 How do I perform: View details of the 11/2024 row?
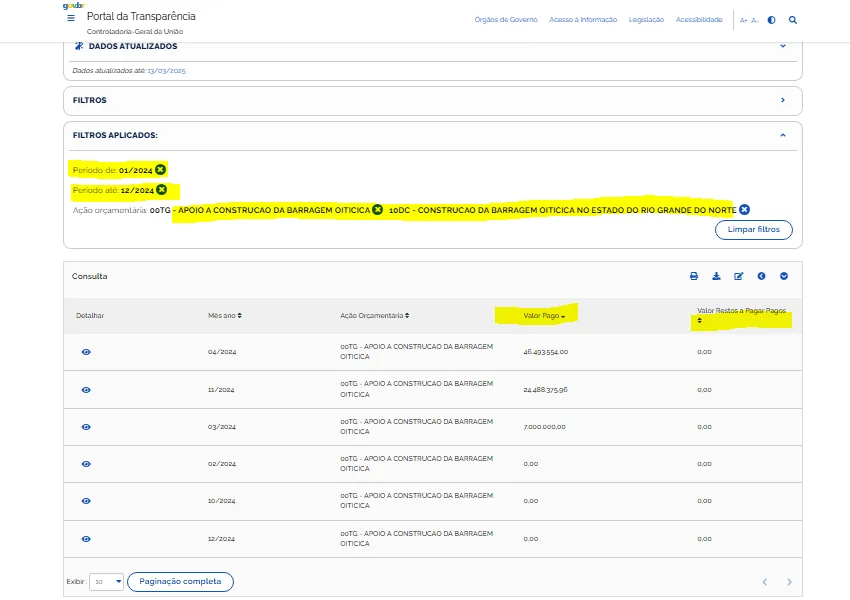(86, 390)
